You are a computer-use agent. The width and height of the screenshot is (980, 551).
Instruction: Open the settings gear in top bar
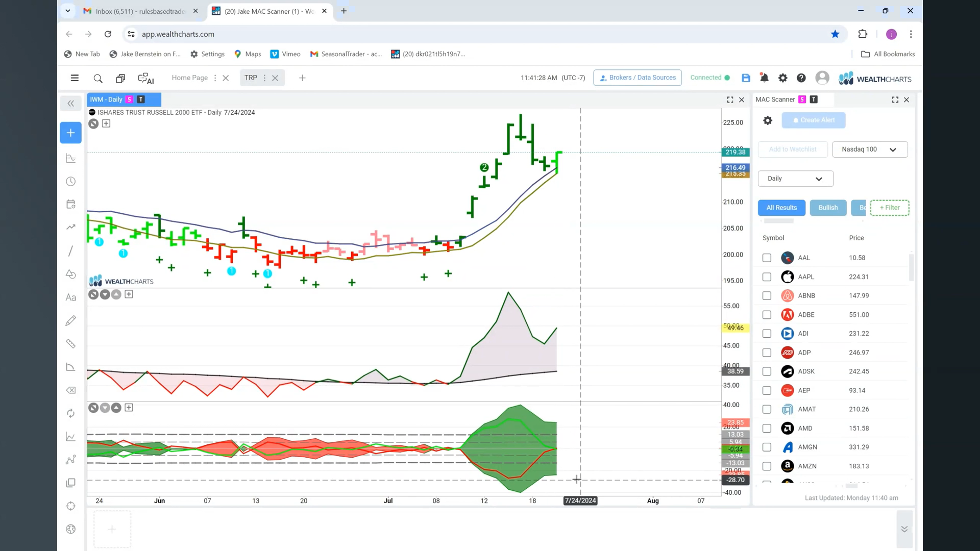point(782,78)
